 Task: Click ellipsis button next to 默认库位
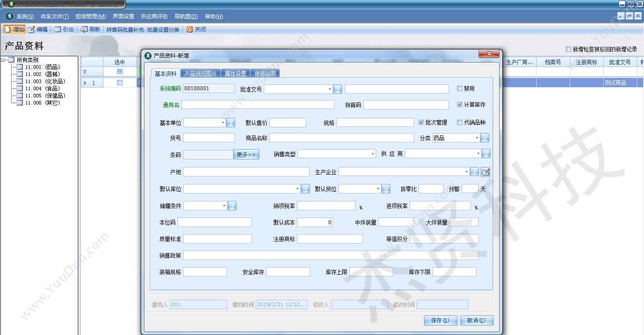[x=305, y=189]
